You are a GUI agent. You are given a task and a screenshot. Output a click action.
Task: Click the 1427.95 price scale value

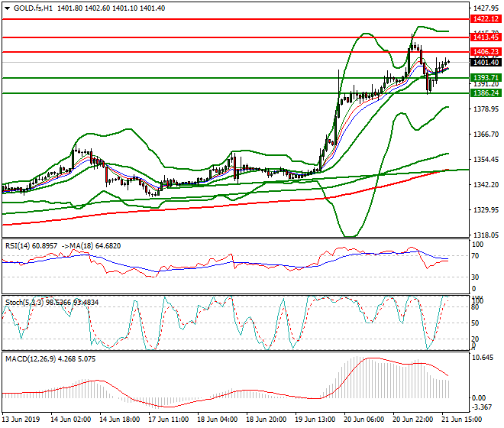[x=486, y=8]
